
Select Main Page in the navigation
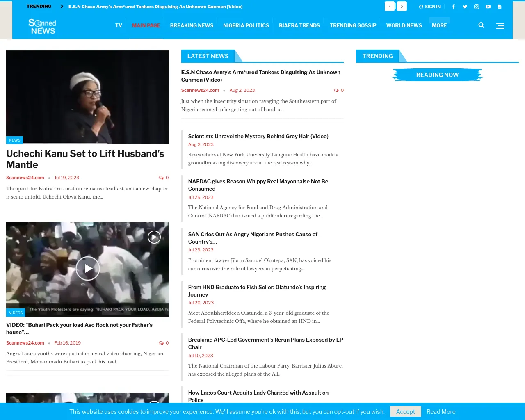point(146,25)
